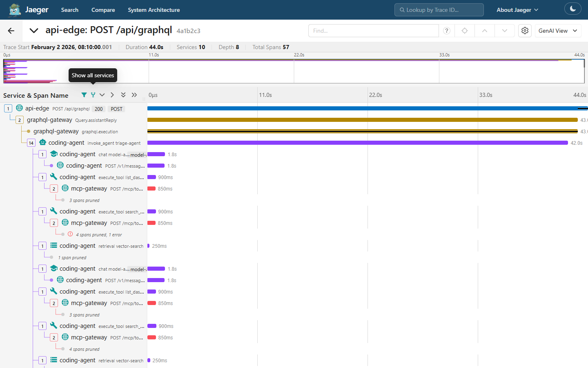Viewport: 588px width, 368px height.
Task: Open the GenAI View dropdown
Action: pos(558,31)
